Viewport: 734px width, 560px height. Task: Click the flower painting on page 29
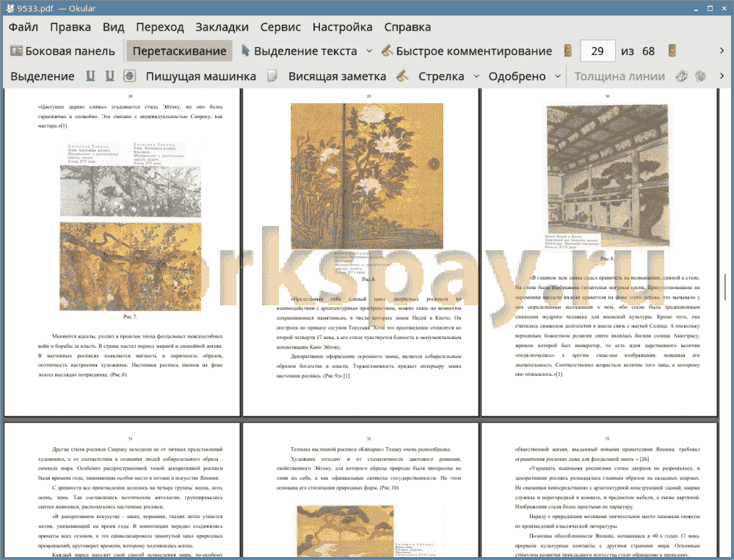[366, 176]
